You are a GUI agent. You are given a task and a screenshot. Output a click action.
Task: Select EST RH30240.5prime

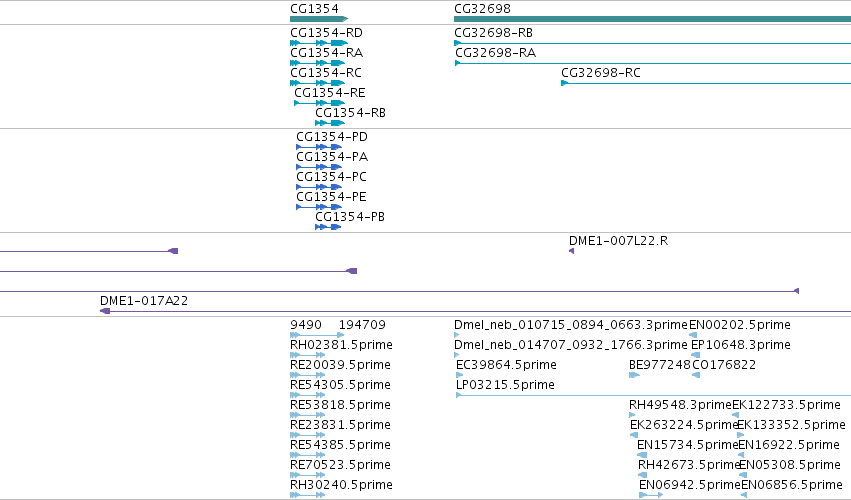(341, 485)
